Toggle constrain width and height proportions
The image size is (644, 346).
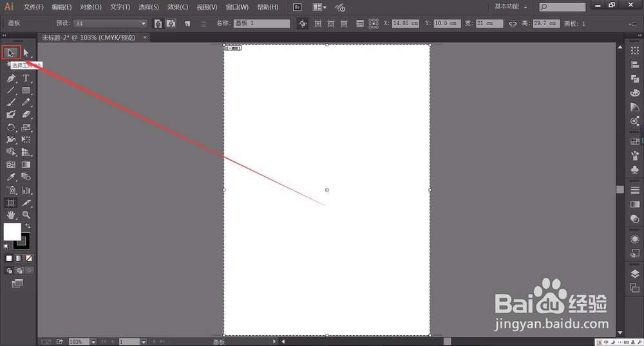click(x=513, y=23)
